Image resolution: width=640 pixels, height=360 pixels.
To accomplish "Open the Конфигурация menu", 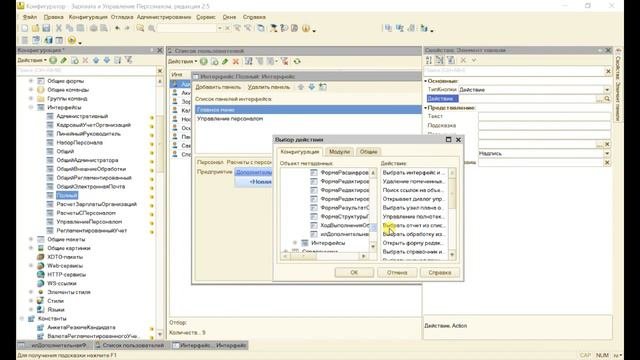I will pos(88,17).
